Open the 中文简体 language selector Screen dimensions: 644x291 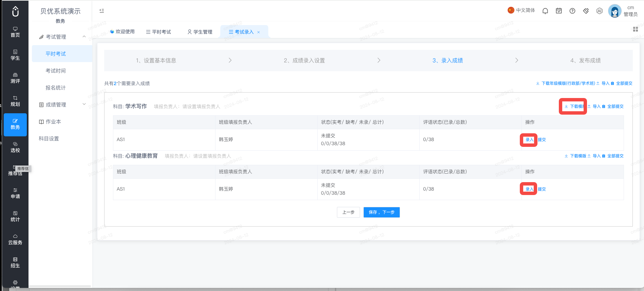(521, 10)
